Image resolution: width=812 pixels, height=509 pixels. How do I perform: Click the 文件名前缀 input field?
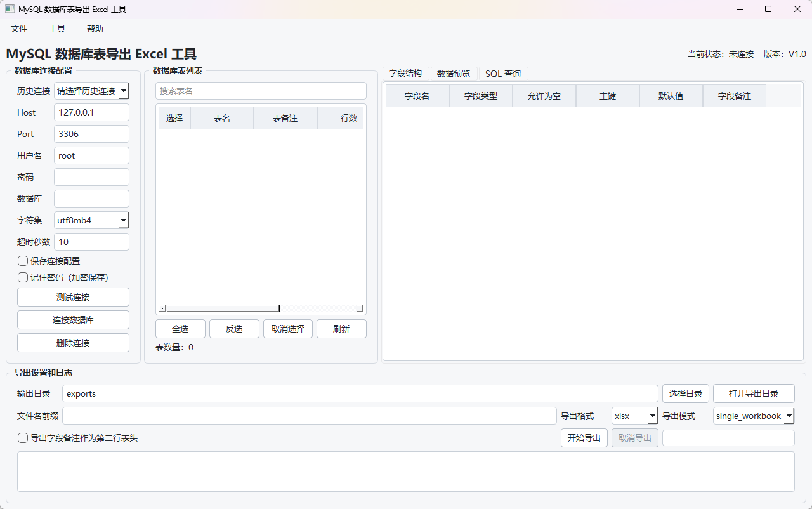tap(310, 416)
